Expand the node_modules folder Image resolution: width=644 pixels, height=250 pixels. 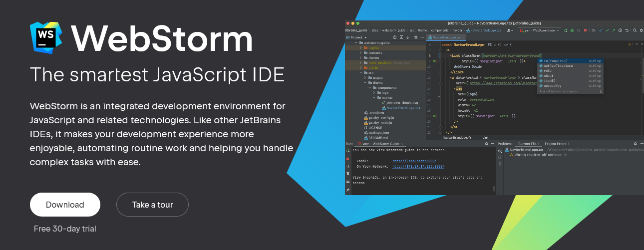[x=360, y=63]
